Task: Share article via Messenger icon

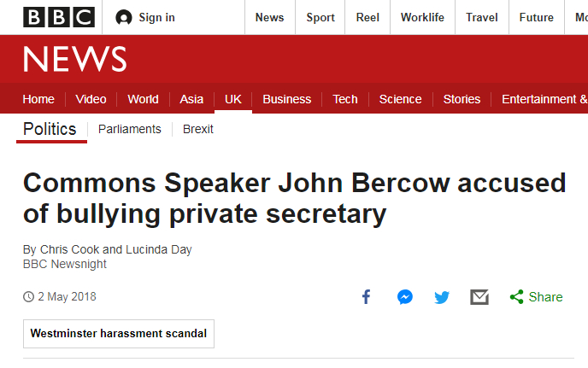Action: click(405, 297)
